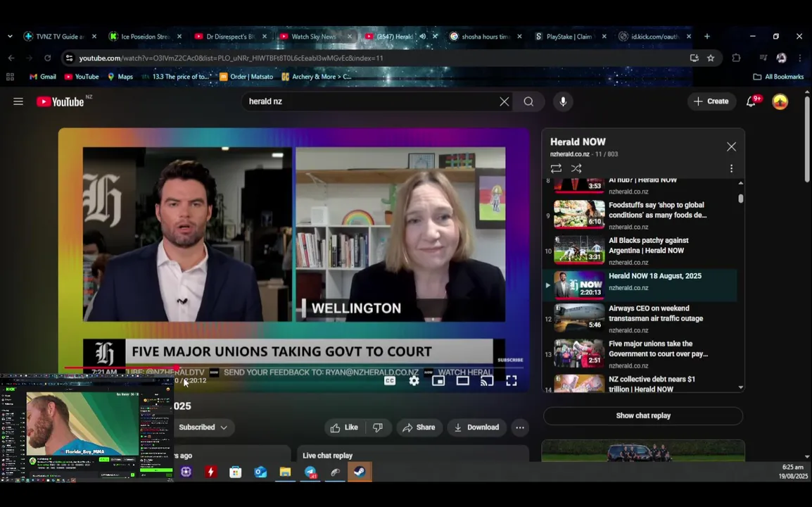Open the YouTube hamburger guide menu
Viewport: 812px width, 507px height.
click(18, 101)
